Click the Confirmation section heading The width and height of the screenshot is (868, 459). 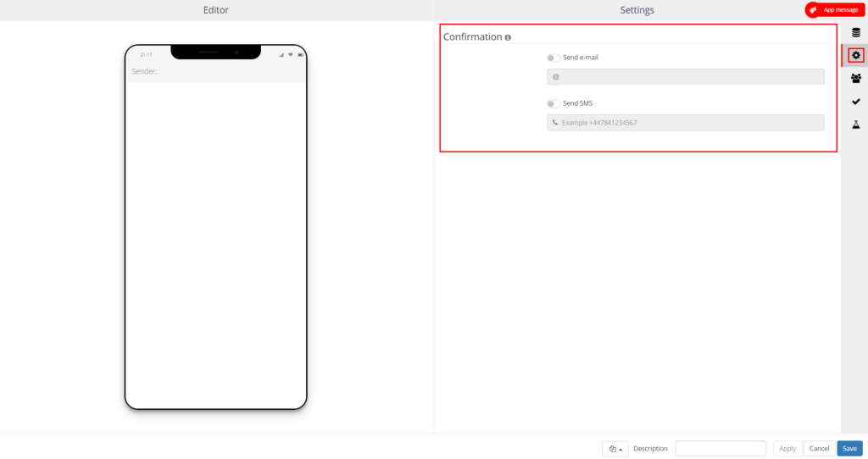[472, 37]
